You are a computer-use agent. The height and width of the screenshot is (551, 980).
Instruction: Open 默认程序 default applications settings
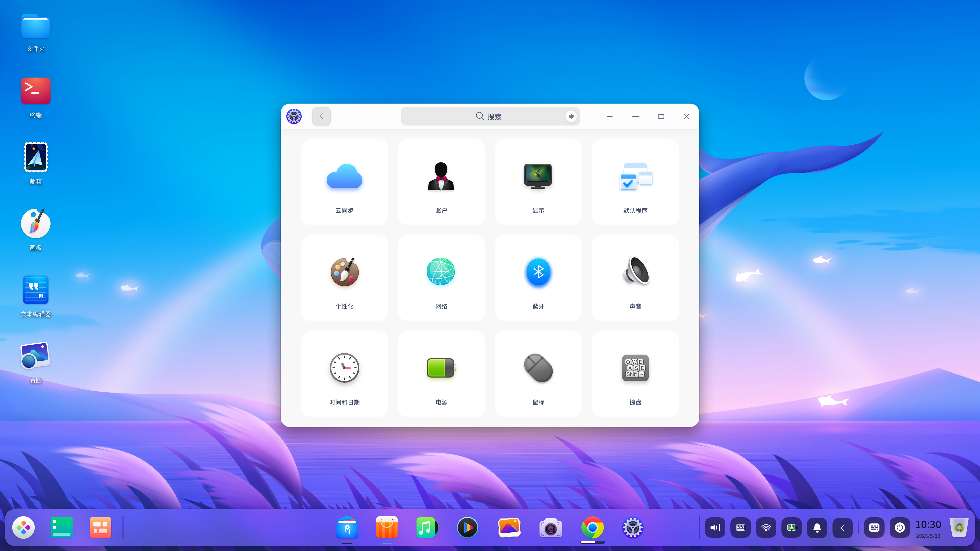(x=635, y=182)
